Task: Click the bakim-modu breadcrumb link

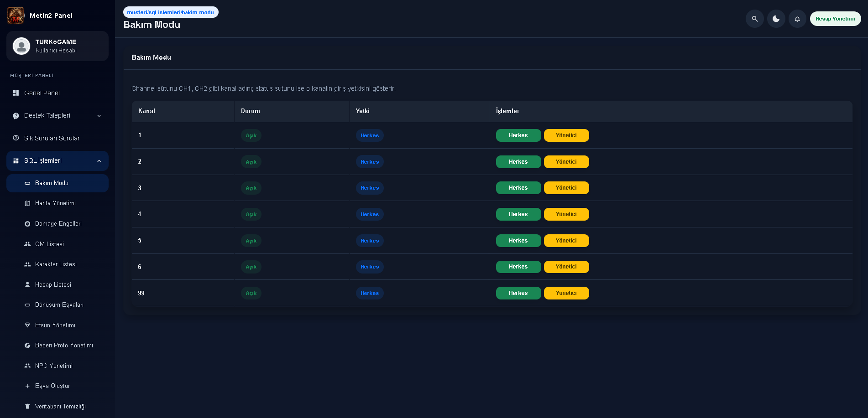Action: (x=171, y=12)
